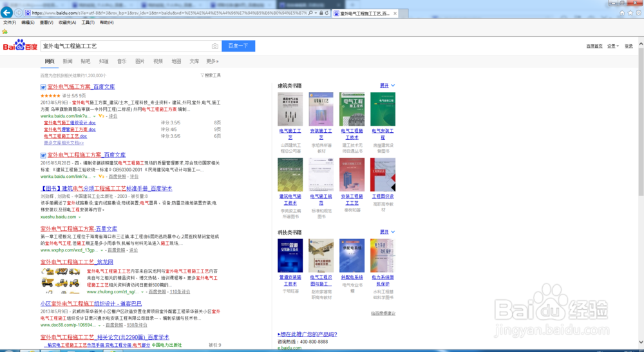Screen dimensions: 644x352
Task: Expand dropdown arrow beside www.doc88.com result URL
Action: pos(99,326)
